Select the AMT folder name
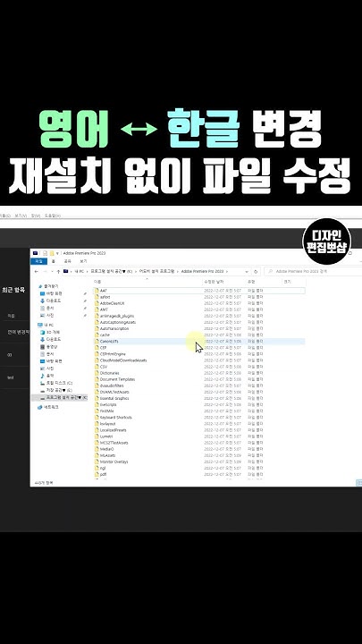362x644 pixels. (104, 309)
